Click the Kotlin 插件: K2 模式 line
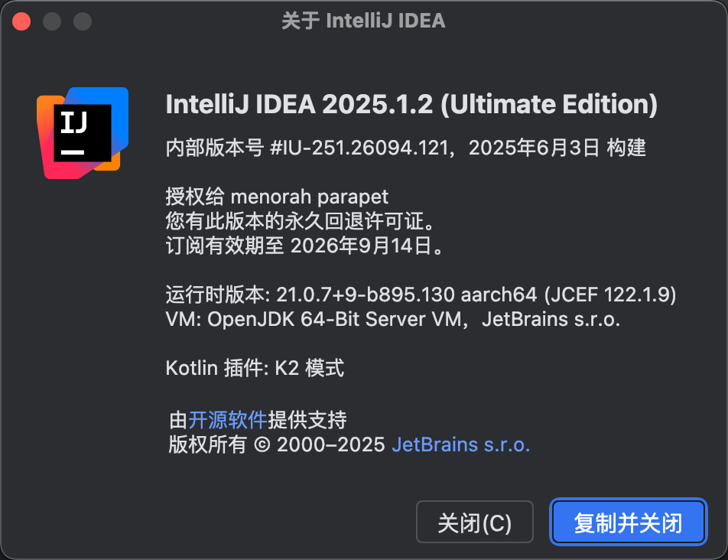This screenshot has height=560, width=728. click(x=255, y=368)
